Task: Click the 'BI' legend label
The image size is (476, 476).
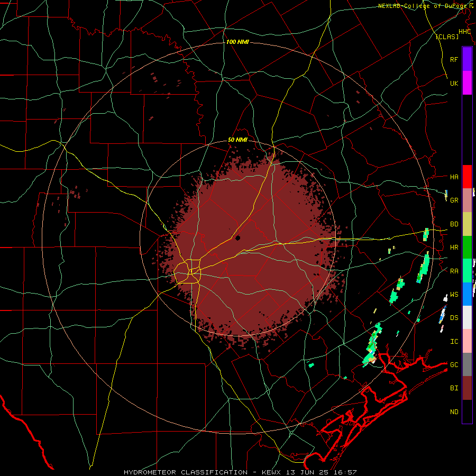Action: pos(454,388)
